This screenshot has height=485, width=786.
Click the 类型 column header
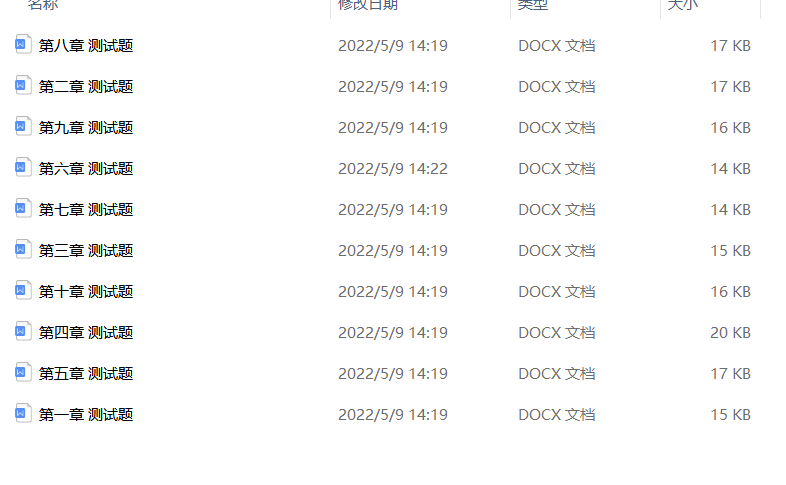coord(532,5)
